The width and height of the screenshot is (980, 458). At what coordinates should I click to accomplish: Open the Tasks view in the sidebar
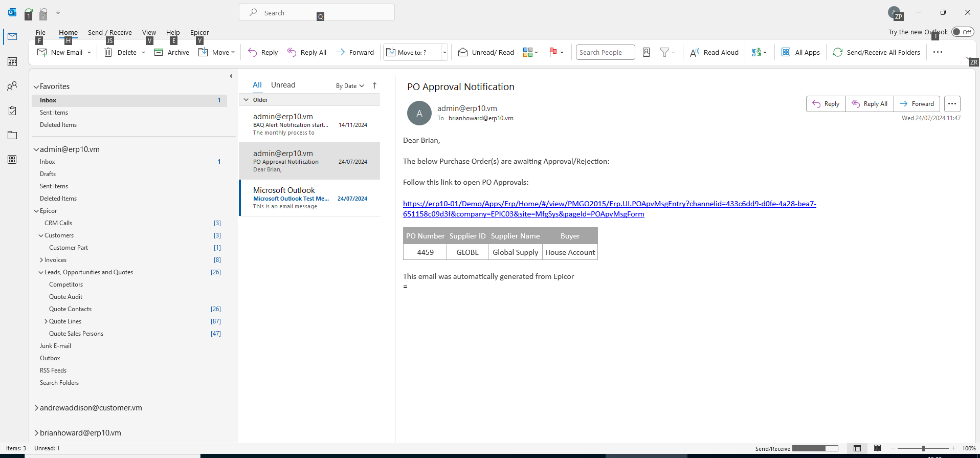[12, 111]
